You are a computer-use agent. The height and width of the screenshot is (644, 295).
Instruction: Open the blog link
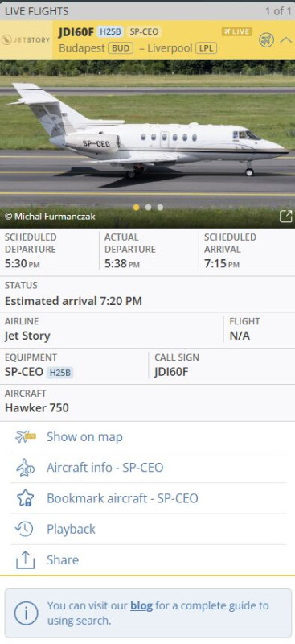click(x=141, y=605)
